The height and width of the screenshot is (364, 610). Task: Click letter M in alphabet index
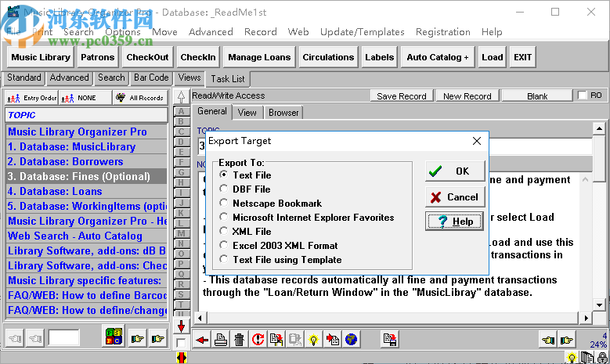[x=181, y=233]
